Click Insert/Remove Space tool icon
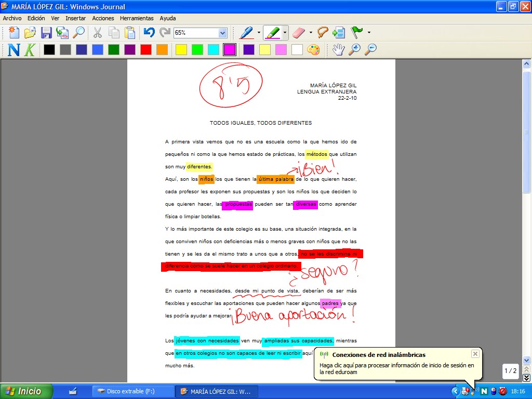The height and width of the screenshot is (399, 532). pyautogui.click(x=339, y=33)
